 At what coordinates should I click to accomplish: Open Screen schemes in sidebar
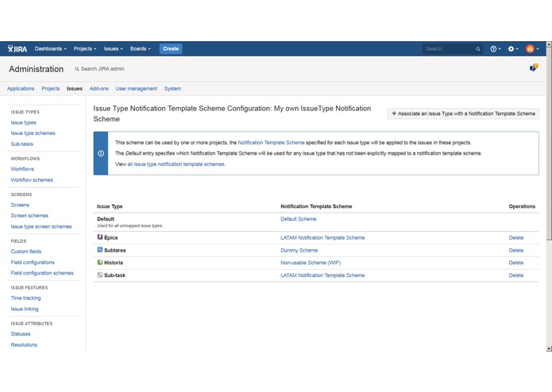coord(29,215)
